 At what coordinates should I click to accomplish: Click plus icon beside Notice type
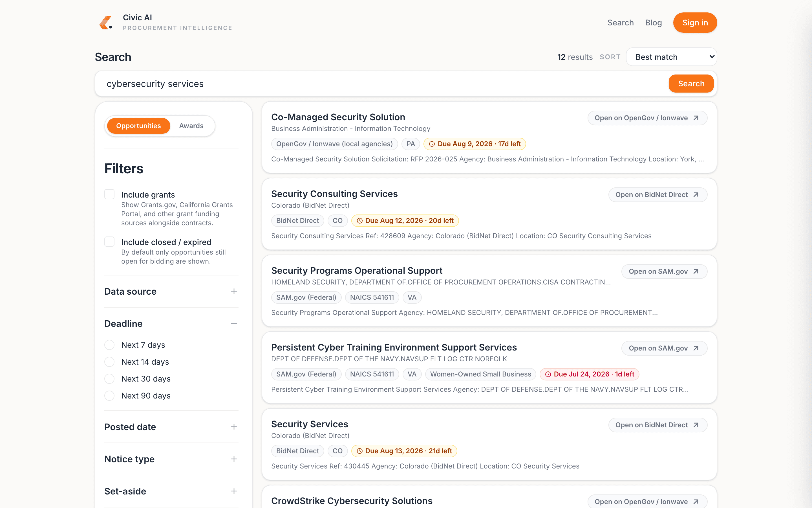234,459
